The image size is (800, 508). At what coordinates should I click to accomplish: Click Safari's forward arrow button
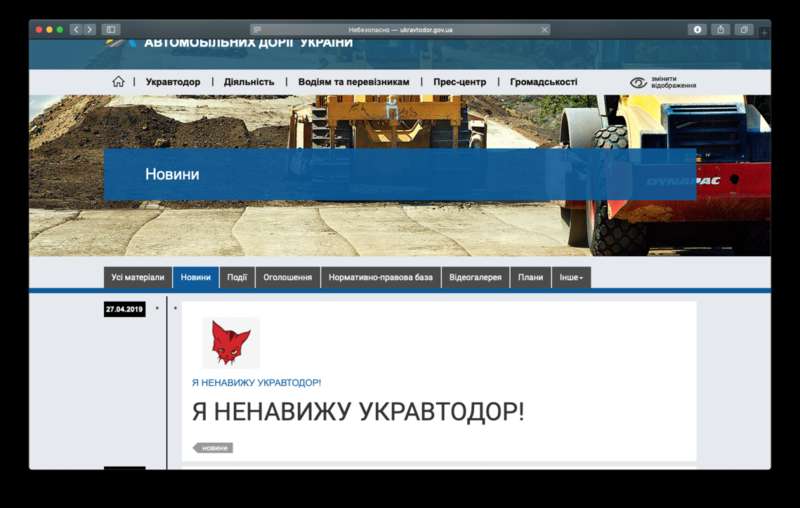point(90,30)
